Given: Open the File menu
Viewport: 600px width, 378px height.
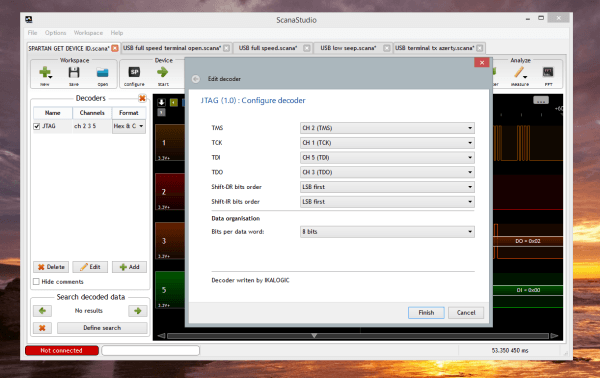Looking at the screenshot, I should click(x=33, y=33).
